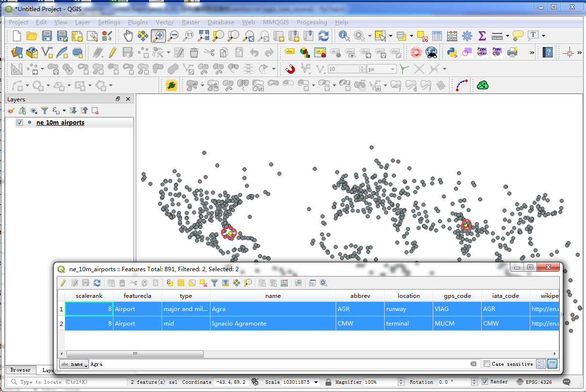The height and width of the screenshot is (392, 586).
Task: Open an existing project folder icon
Action: pos(32,35)
